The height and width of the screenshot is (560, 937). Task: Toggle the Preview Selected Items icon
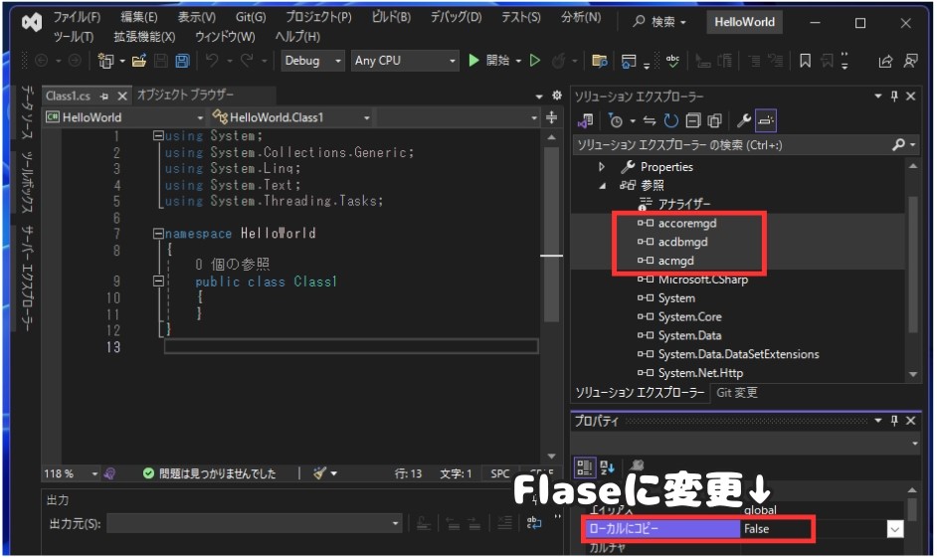[x=766, y=121]
